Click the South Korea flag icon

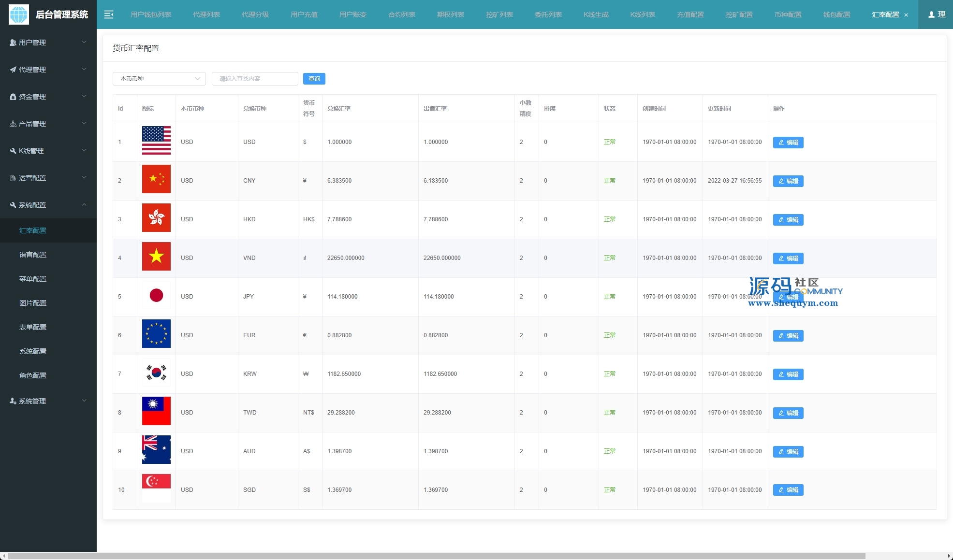156,373
